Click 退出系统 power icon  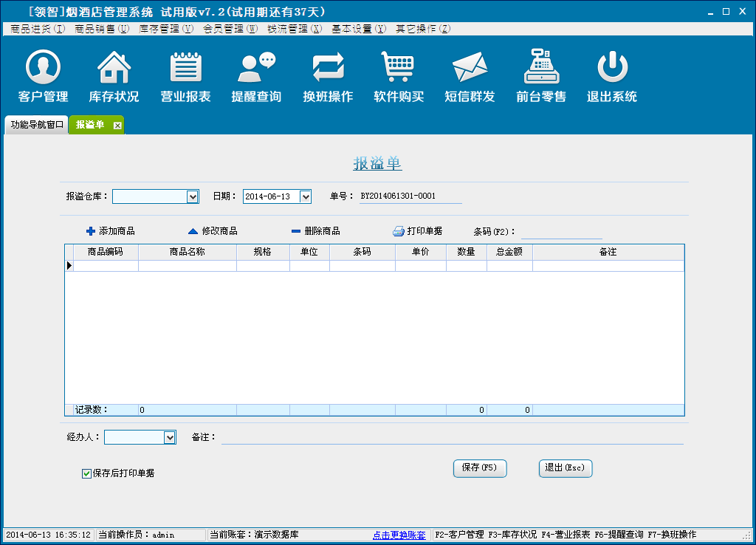(612, 68)
